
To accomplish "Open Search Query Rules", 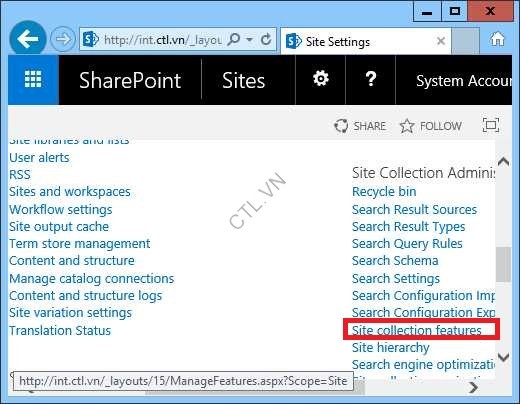I will pos(407,244).
